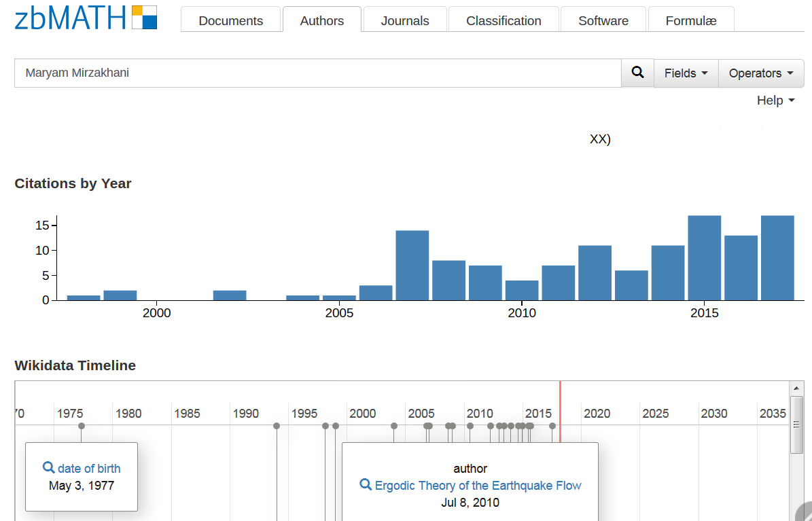
Task: Select the Journals tab
Action: click(x=405, y=20)
